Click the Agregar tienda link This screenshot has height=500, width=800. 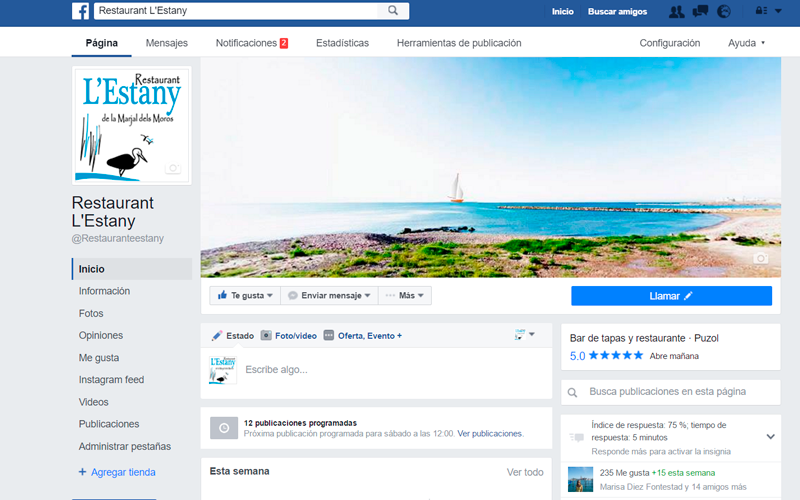click(x=117, y=472)
